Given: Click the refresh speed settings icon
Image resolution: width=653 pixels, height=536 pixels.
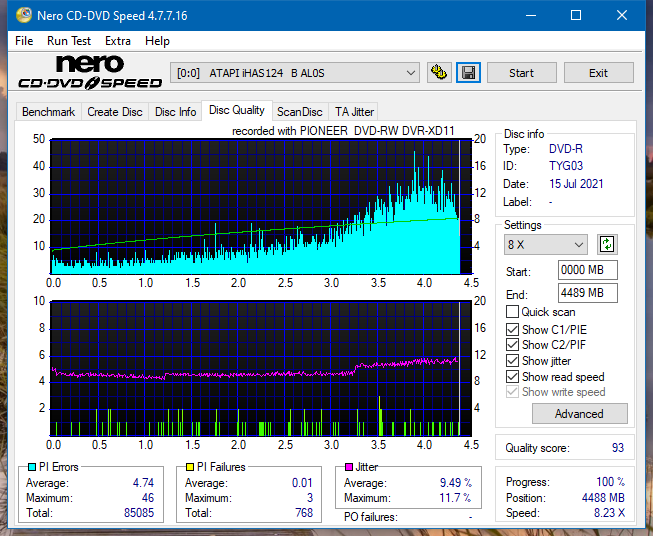Looking at the screenshot, I should (607, 244).
